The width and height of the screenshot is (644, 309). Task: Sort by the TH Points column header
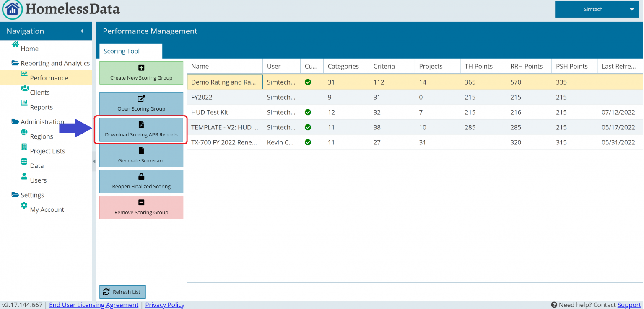[483, 66]
